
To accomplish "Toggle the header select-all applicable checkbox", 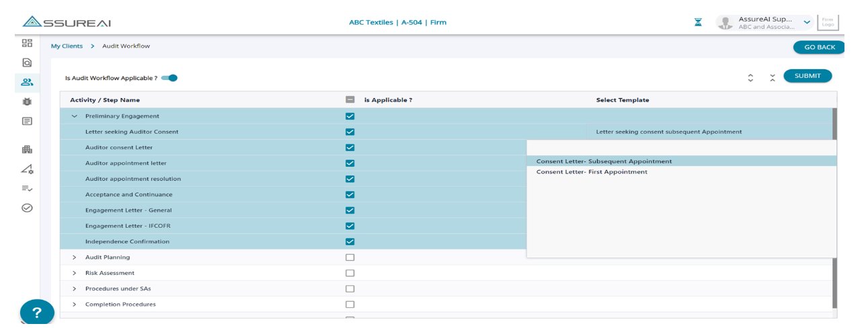I will [x=350, y=99].
